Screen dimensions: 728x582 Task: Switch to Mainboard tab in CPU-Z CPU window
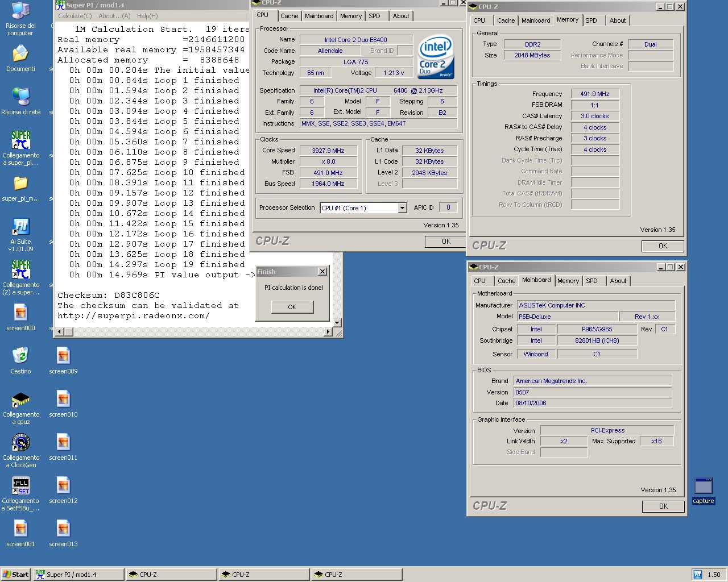pyautogui.click(x=319, y=16)
